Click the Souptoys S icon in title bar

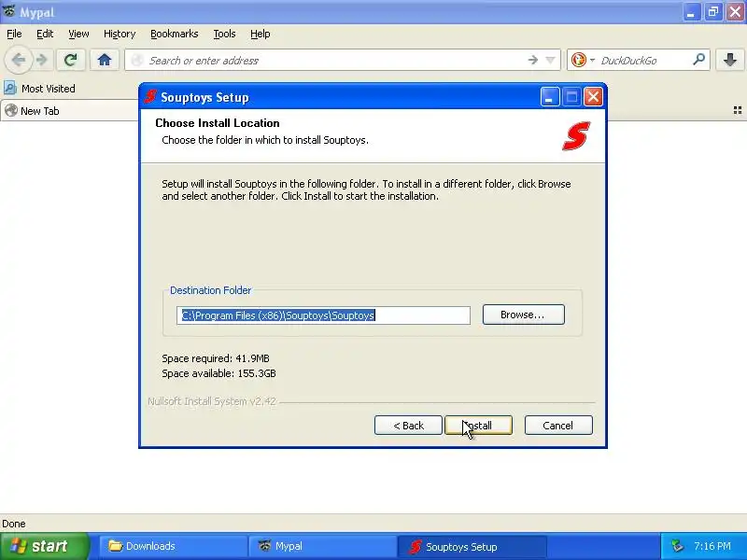coord(150,97)
